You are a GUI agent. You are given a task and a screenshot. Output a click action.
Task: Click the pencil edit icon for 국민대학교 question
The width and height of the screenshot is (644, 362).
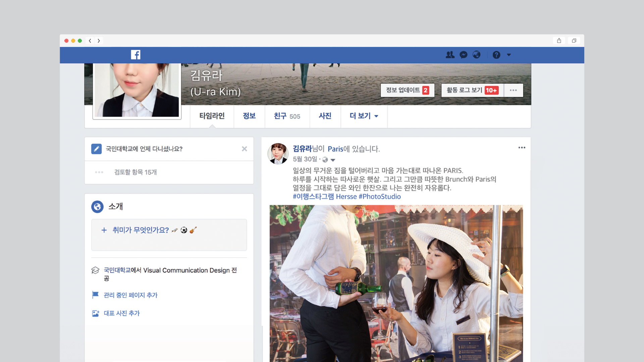pos(96,149)
